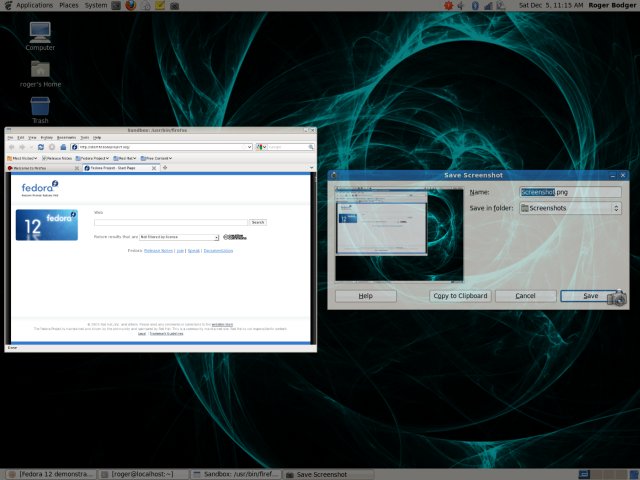Click Cancel in the Save Screenshot dialog

[x=525, y=296]
